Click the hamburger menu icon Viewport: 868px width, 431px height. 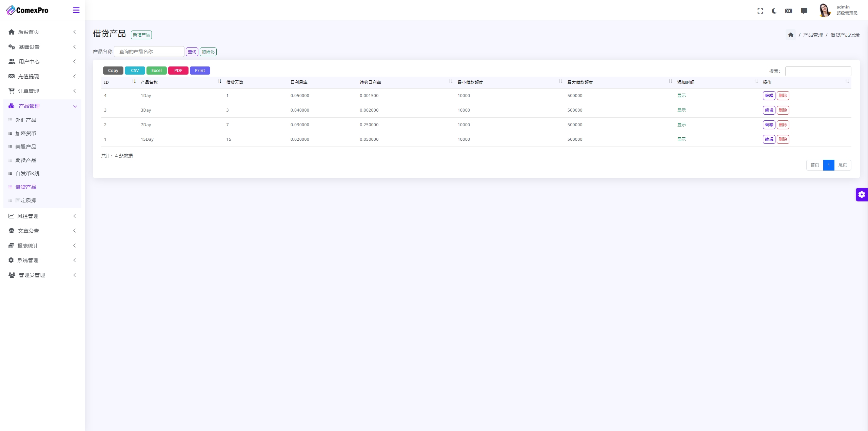[76, 10]
